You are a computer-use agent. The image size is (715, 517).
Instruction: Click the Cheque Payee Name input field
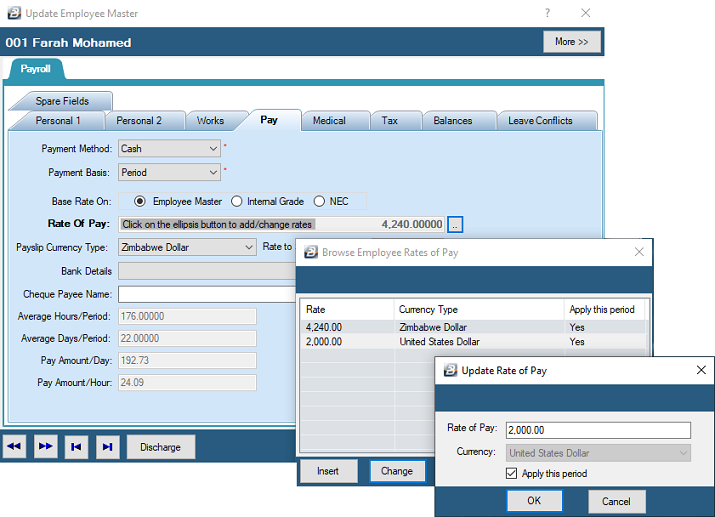[207, 294]
